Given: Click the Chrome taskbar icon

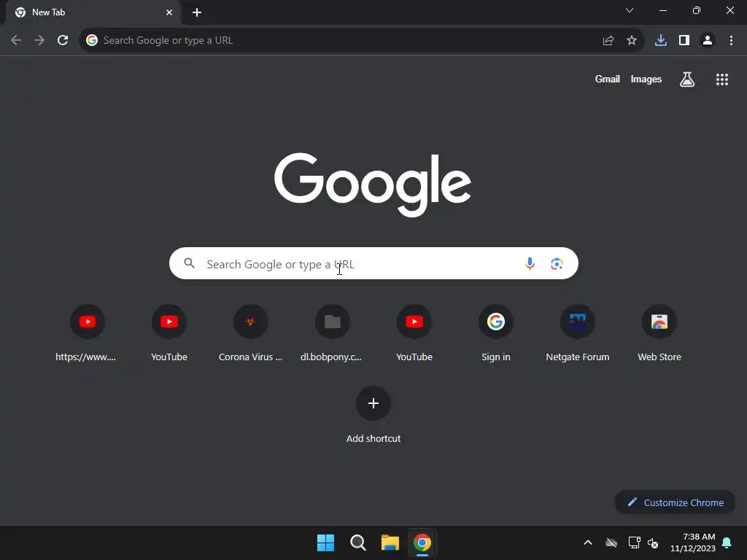Looking at the screenshot, I should [x=422, y=542].
